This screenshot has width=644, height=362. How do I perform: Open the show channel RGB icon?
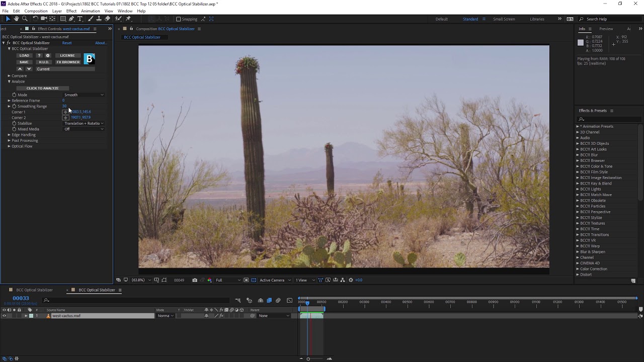pyautogui.click(x=209, y=280)
